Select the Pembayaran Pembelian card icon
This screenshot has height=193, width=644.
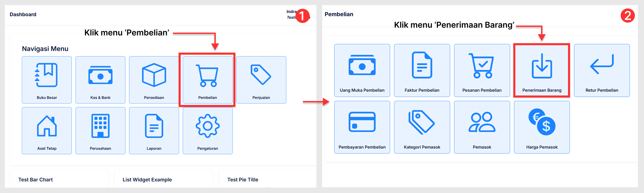point(362,122)
